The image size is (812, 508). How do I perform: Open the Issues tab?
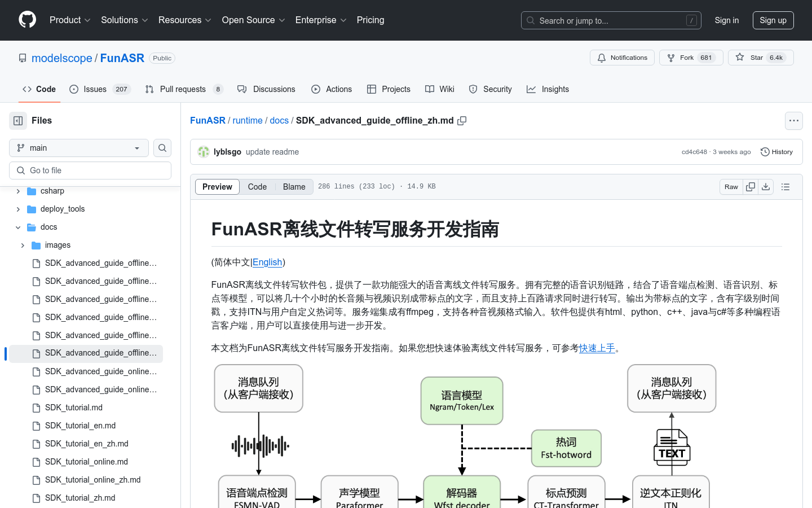click(94, 89)
